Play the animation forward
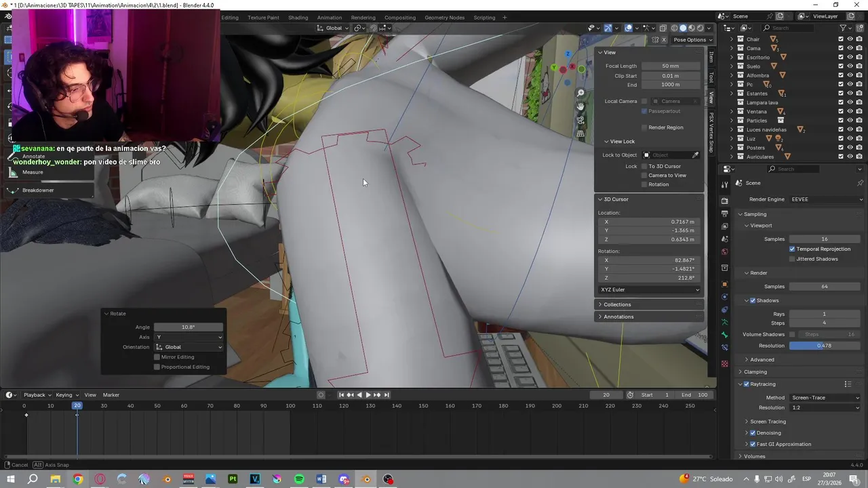Screen dimensions: 868x488 point(368,395)
